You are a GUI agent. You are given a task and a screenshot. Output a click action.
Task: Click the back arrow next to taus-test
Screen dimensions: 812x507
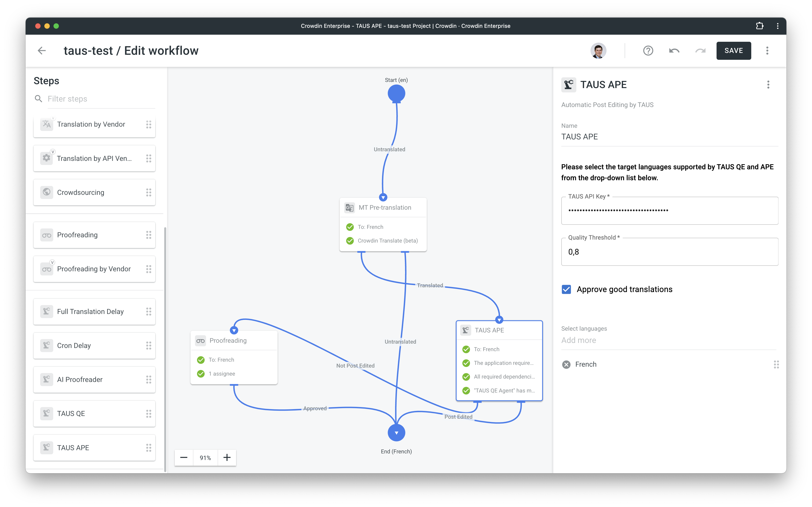click(42, 51)
